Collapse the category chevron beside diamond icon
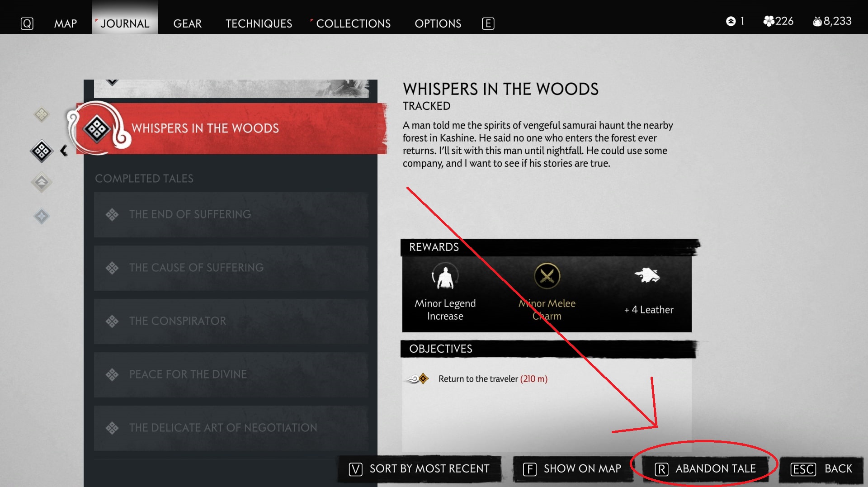868x487 pixels. pyautogui.click(x=64, y=151)
